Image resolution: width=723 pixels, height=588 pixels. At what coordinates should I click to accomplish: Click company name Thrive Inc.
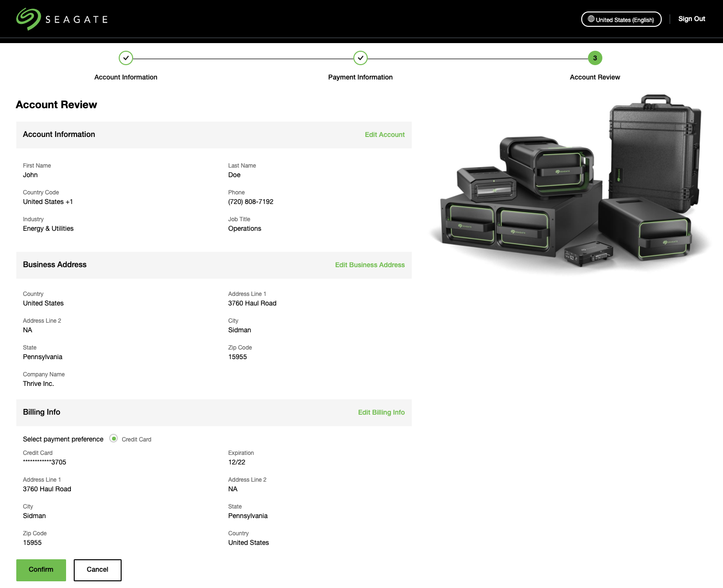38,384
